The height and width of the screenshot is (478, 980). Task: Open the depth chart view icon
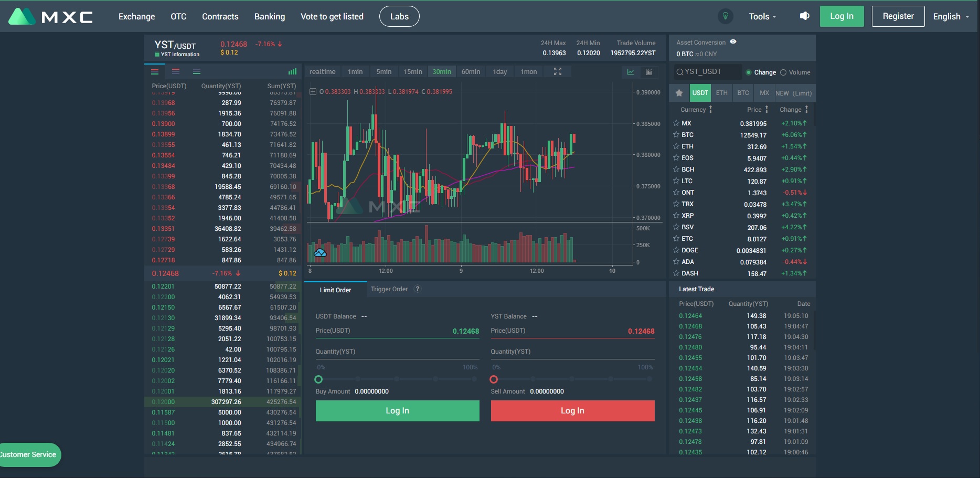coord(649,72)
